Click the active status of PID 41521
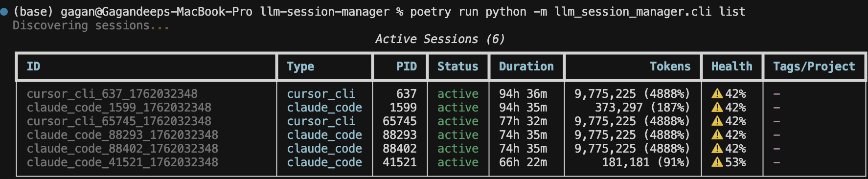Screen dimensions: 868x179 point(457,162)
